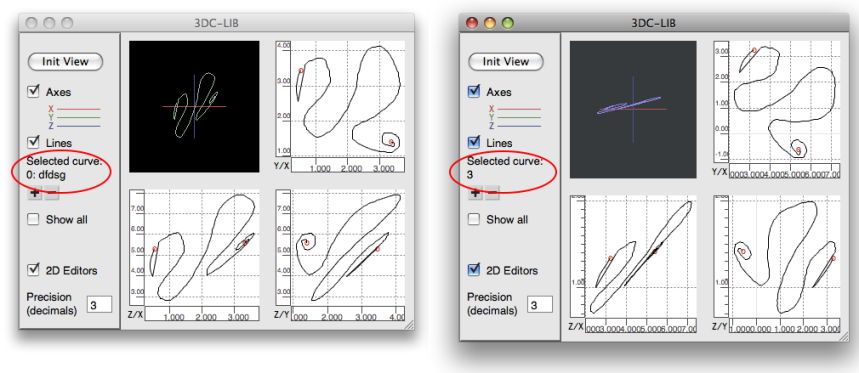The height and width of the screenshot is (373, 859).
Task: Uncheck Axes checkbox in left window
Action: point(34,91)
